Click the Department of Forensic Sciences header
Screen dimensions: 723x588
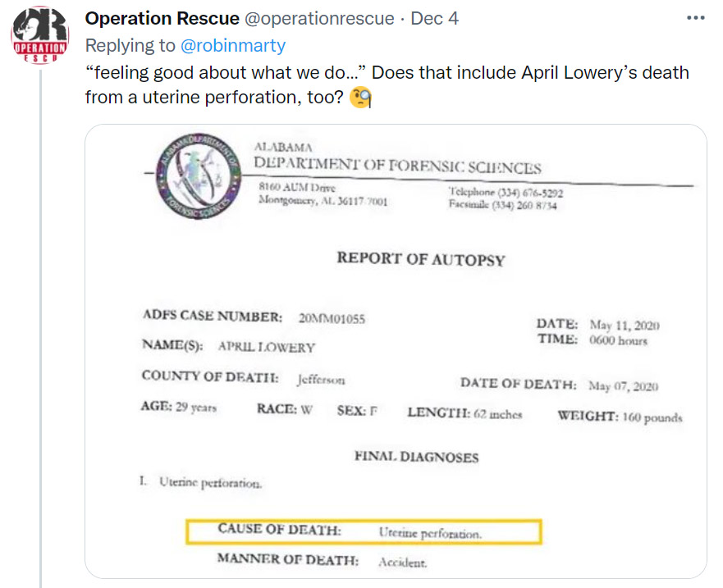[397, 165]
